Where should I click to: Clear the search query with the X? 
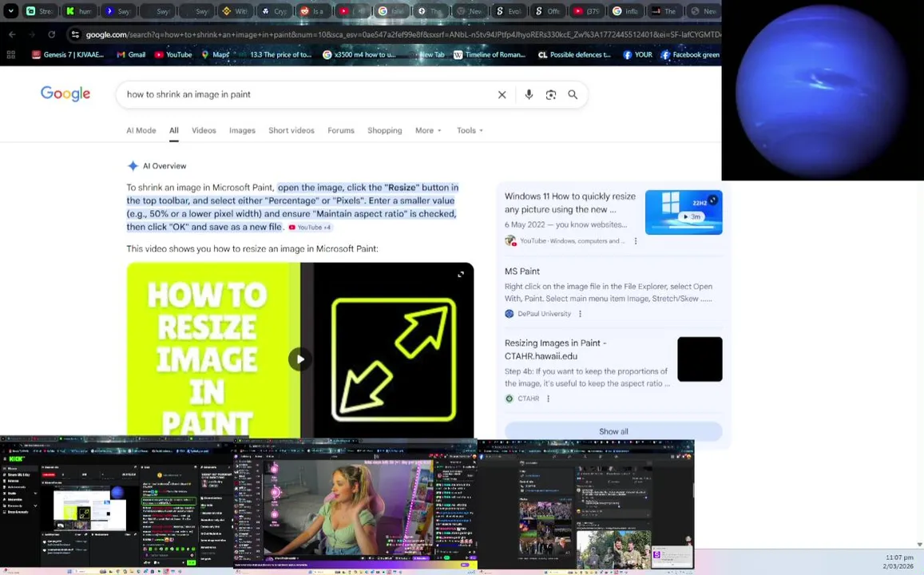(502, 95)
